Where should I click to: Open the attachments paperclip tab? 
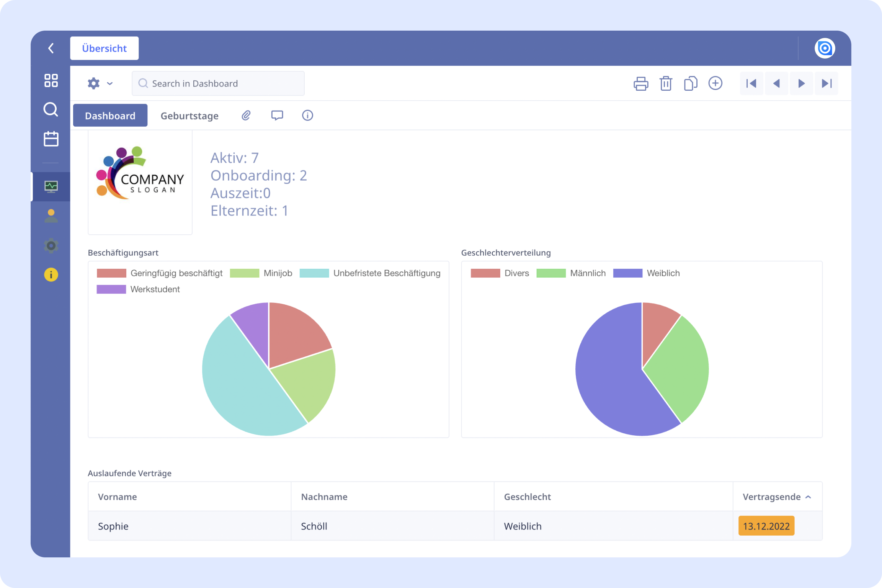coord(246,115)
